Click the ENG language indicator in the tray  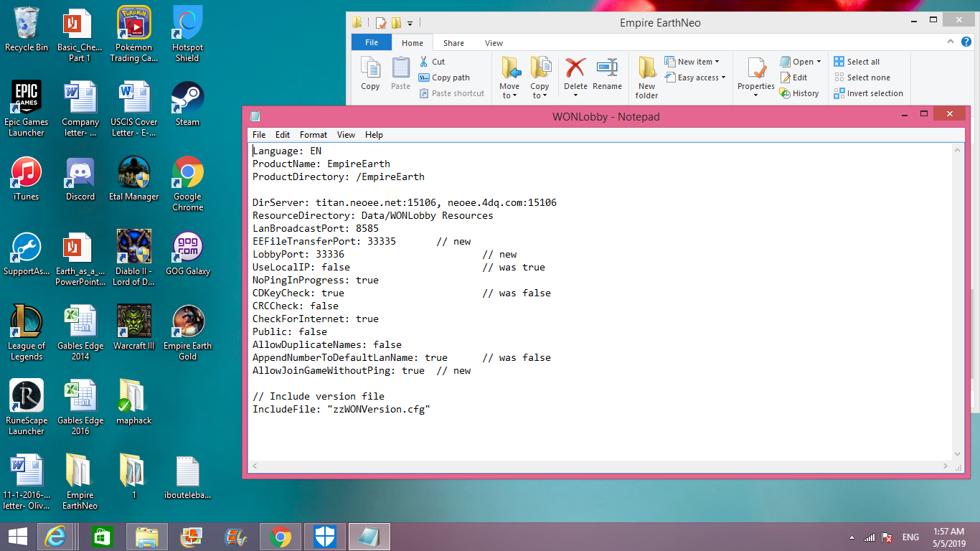(910, 537)
